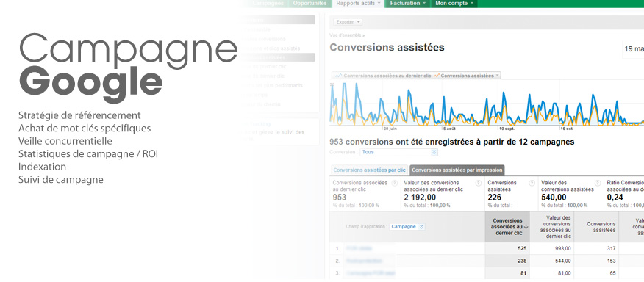
Task: Click the Indexation line
Action: point(43,167)
